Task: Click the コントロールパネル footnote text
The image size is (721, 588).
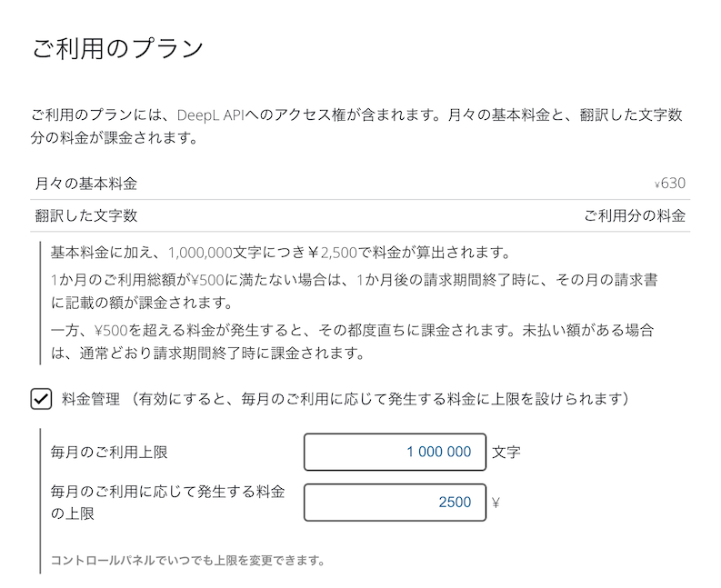Action: click(x=188, y=560)
